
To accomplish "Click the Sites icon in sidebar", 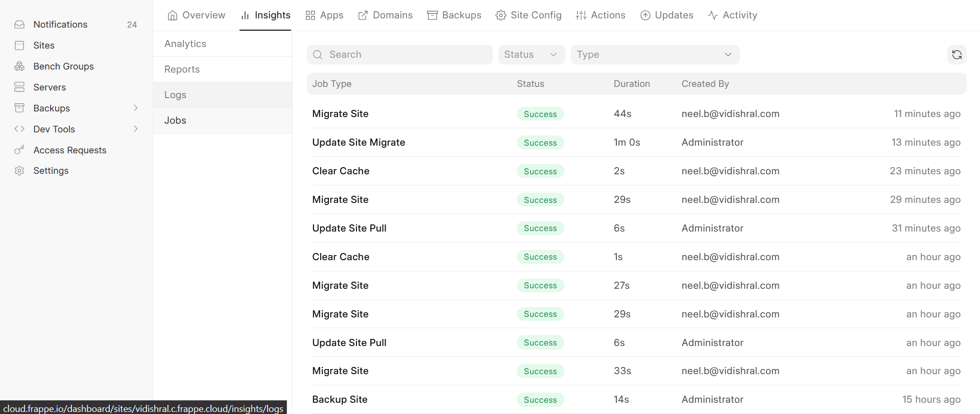I will [19, 45].
